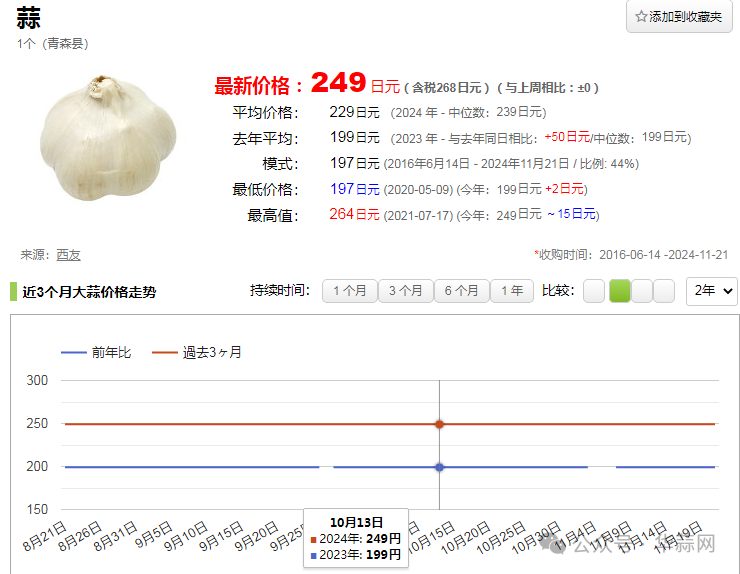Open the 西友 source link
Screen dimensions: 740x574
[68, 255]
